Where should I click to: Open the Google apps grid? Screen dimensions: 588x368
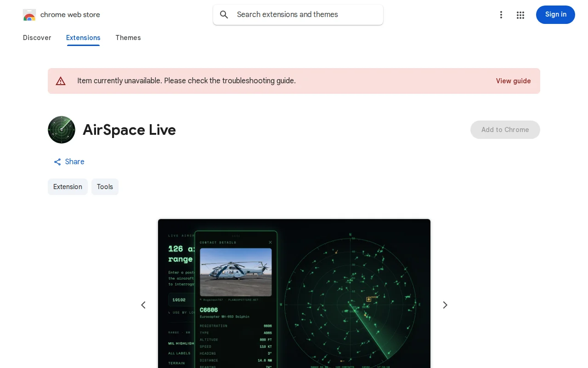520,15
